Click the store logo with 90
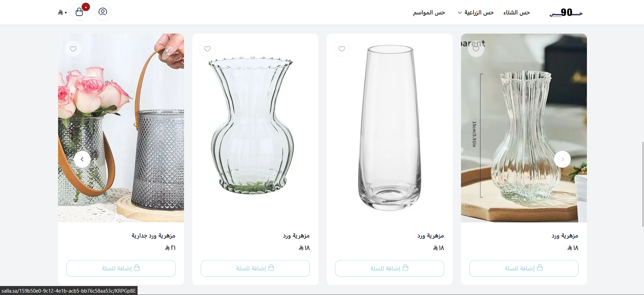This screenshot has width=644, height=295. click(566, 13)
